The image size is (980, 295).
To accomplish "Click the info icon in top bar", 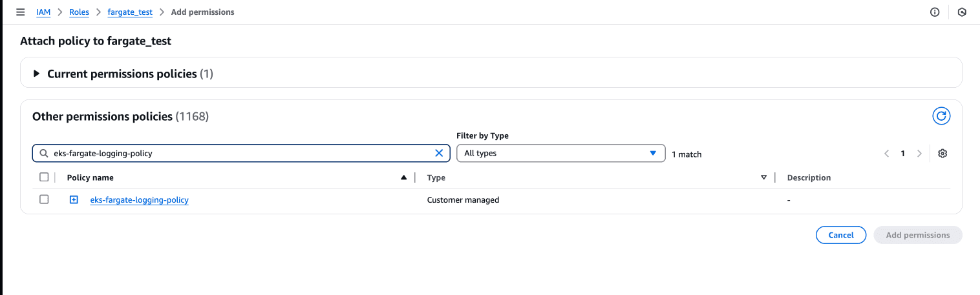I will (934, 12).
